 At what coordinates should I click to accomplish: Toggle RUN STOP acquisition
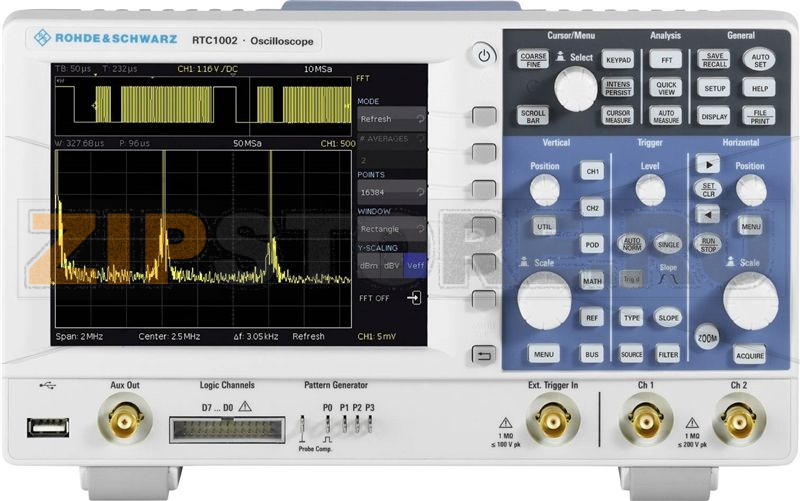coord(708,244)
